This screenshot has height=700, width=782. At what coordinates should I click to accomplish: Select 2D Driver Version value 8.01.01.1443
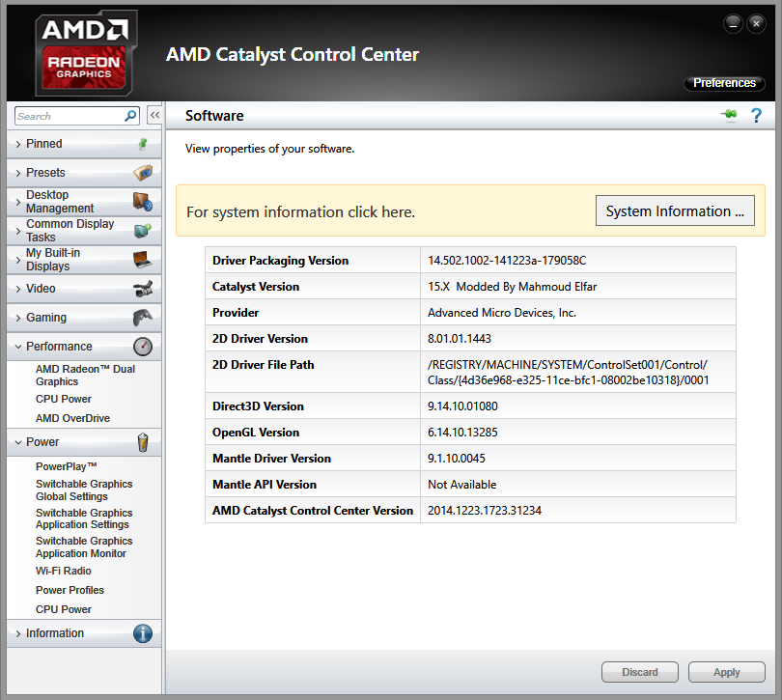coord(460,339)
